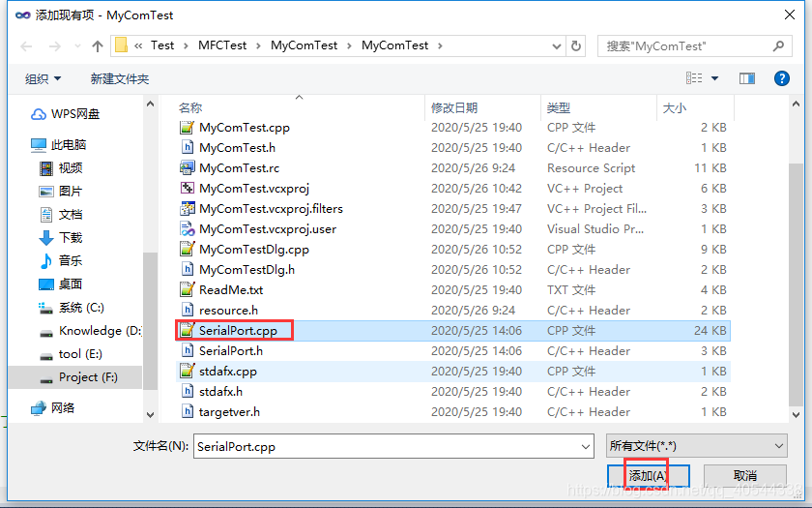Select tool (E:) drive
Screen dimensions: 812x508
80,354
